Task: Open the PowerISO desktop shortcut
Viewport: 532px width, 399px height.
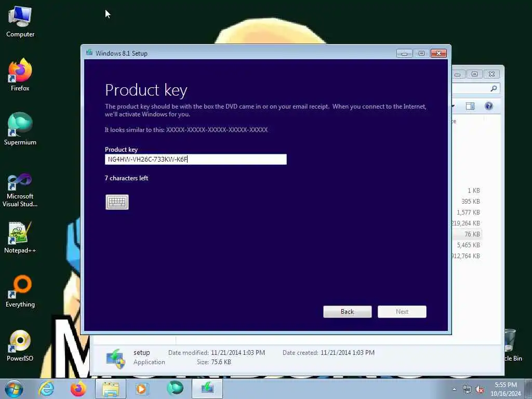Action: (20, 345)
